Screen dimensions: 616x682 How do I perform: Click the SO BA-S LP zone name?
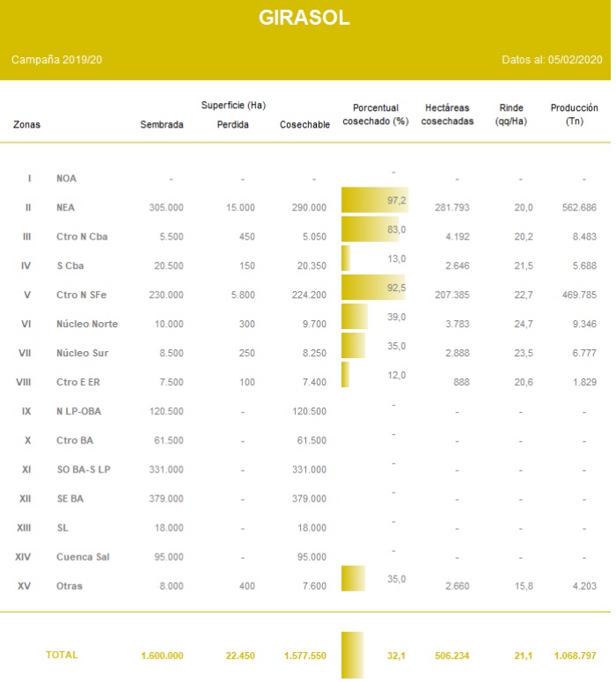[x=83, y=470]
